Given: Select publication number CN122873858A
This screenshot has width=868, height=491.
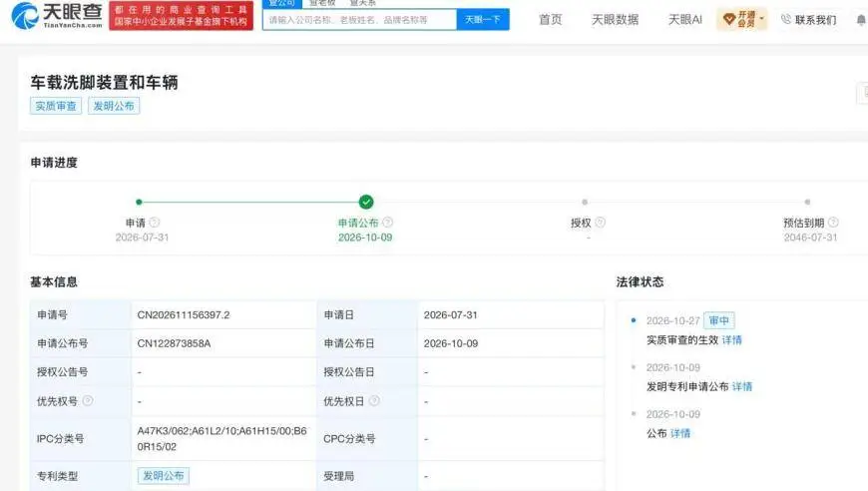Looking at the screenshot, I should pyautogui.click(x=174, y=343).
